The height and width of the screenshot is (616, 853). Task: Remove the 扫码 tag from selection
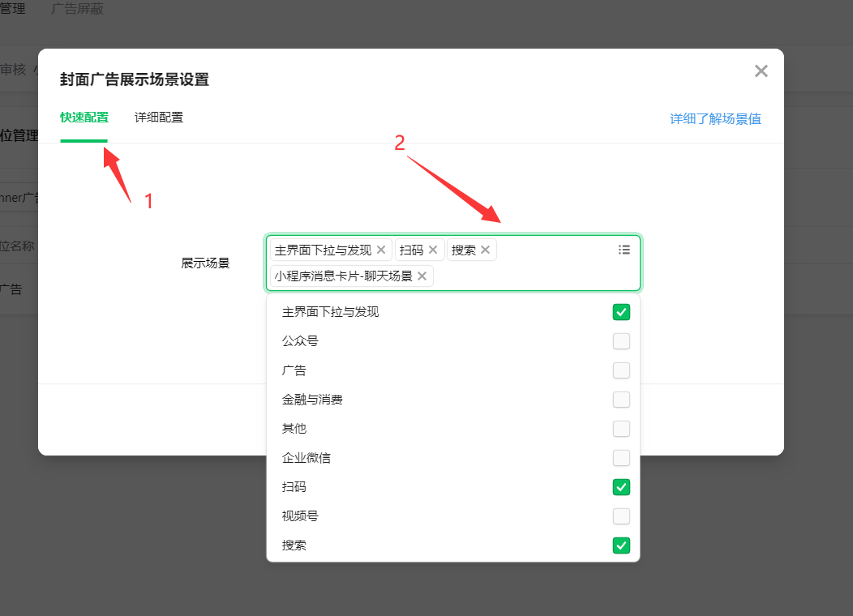tap(433, 250)
